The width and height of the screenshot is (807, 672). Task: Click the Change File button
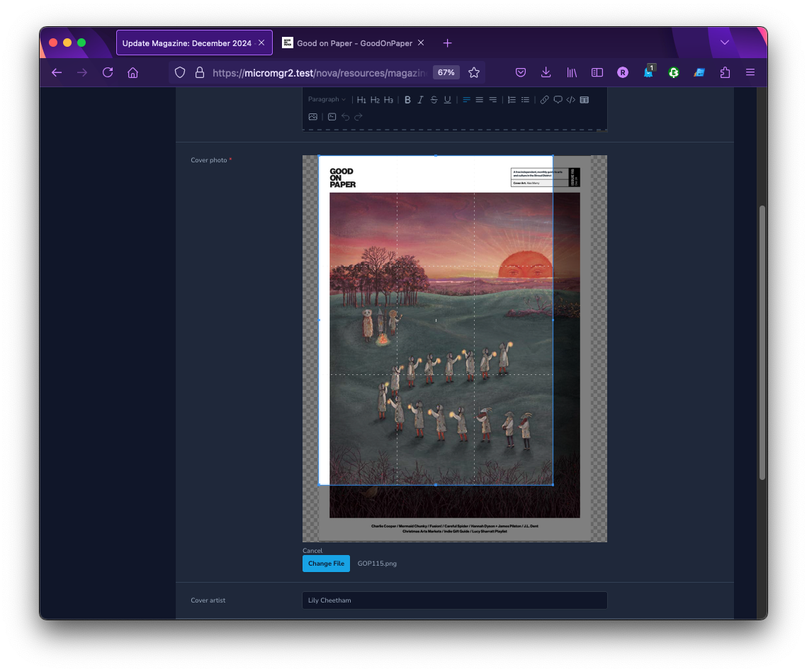pyautogui.click(x=326, y=564)
